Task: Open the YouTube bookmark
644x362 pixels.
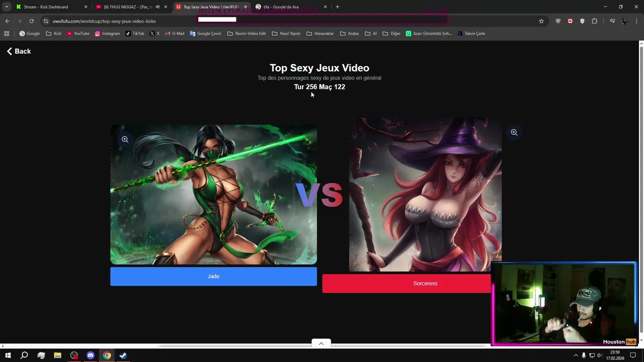Action: coord(78,34)
